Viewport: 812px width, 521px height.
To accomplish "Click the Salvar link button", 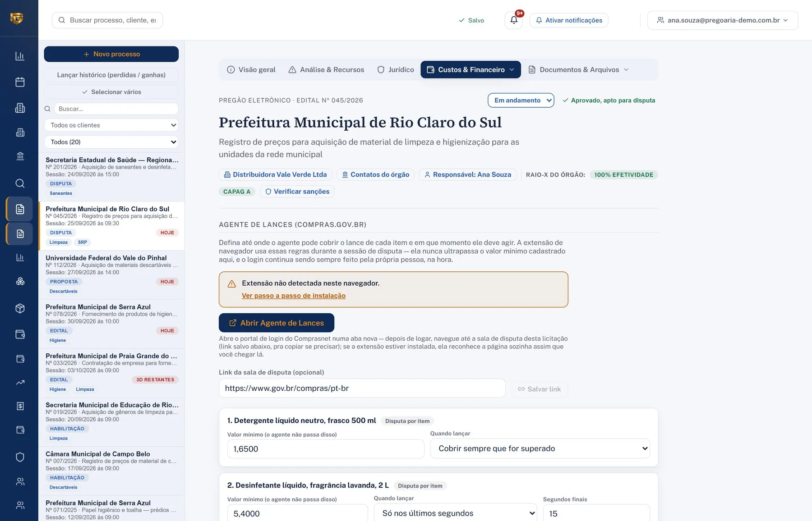I will point(540,389).
